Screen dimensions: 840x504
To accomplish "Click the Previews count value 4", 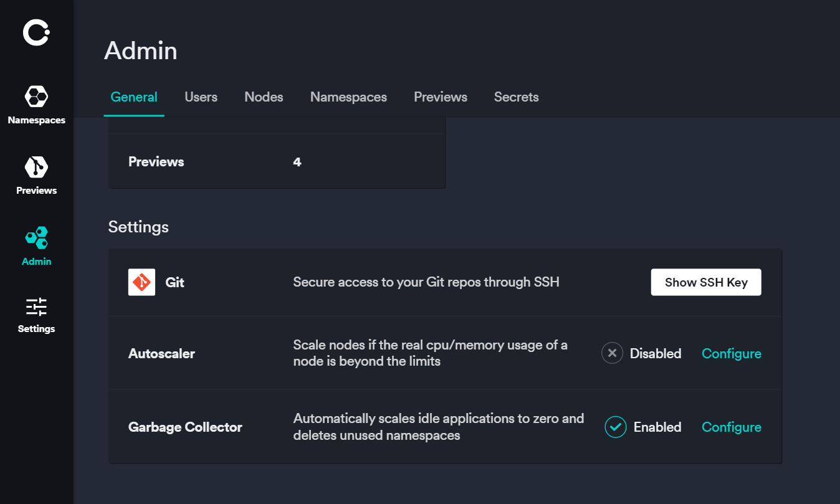I will point(297,162).
